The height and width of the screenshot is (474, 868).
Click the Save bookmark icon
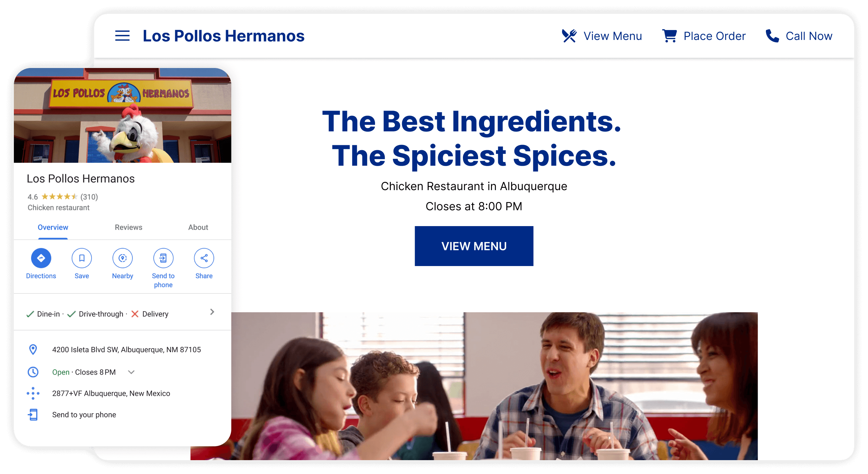(82, 258)
